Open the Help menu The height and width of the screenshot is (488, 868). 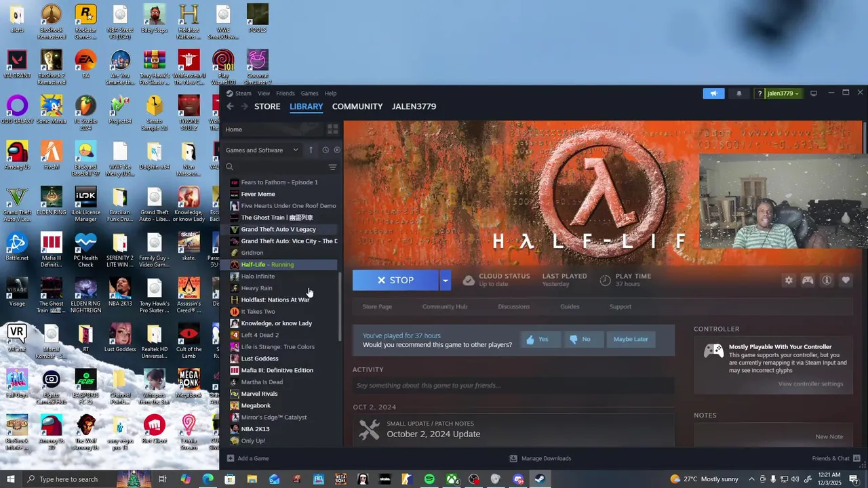(330, 94)
